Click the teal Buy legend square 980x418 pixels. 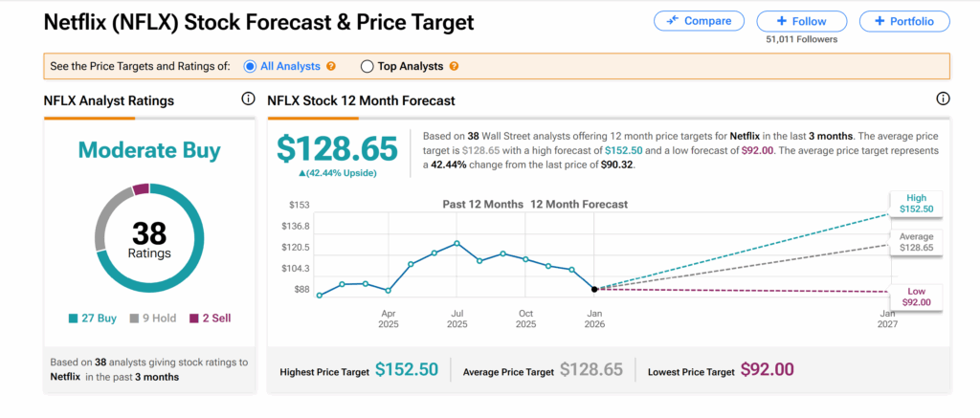tap(73, 318)
